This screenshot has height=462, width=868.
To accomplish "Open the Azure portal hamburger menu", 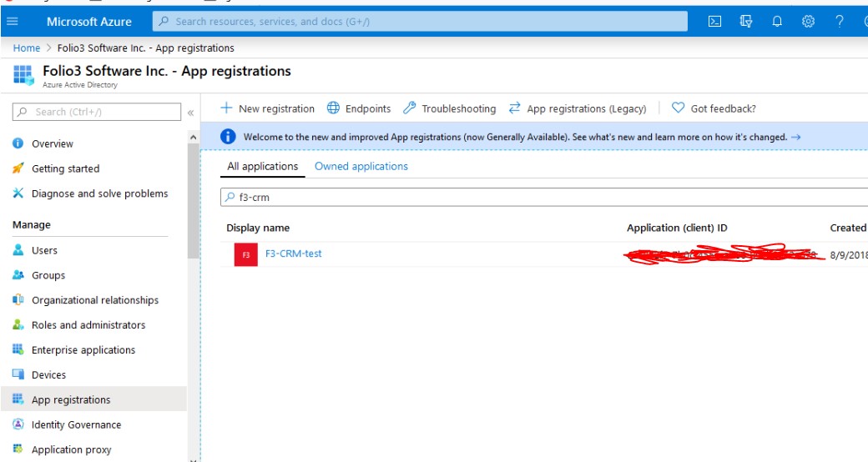I will tap(13, 22).
